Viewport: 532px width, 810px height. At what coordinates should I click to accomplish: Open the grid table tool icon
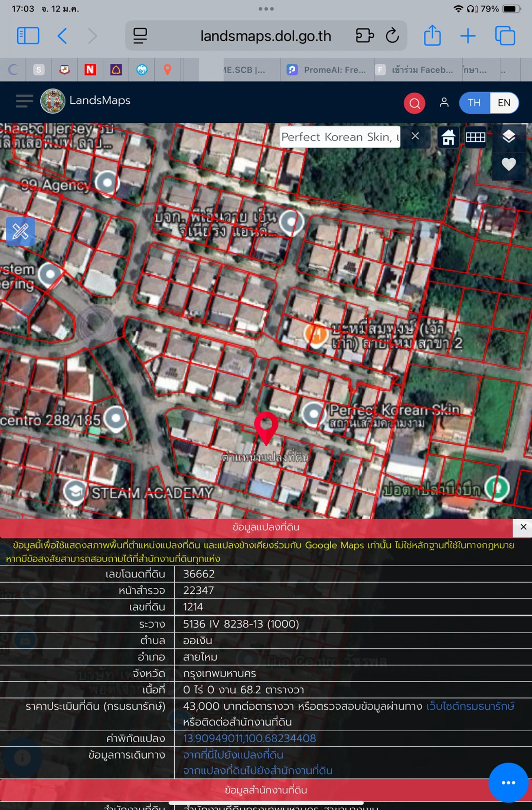coord(475,137)
